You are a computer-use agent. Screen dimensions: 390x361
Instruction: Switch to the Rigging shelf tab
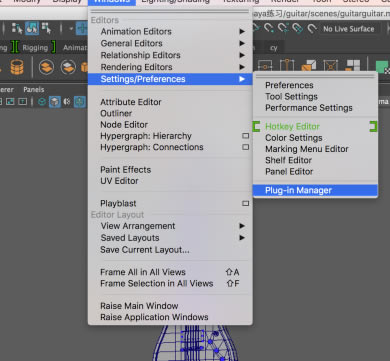(35, 48)
